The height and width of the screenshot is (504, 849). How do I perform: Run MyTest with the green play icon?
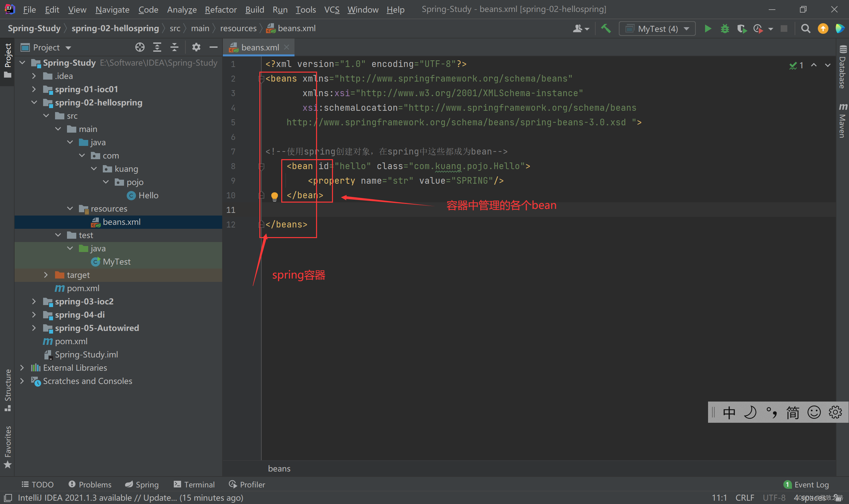pyautogui.click(x=708, y=29)
